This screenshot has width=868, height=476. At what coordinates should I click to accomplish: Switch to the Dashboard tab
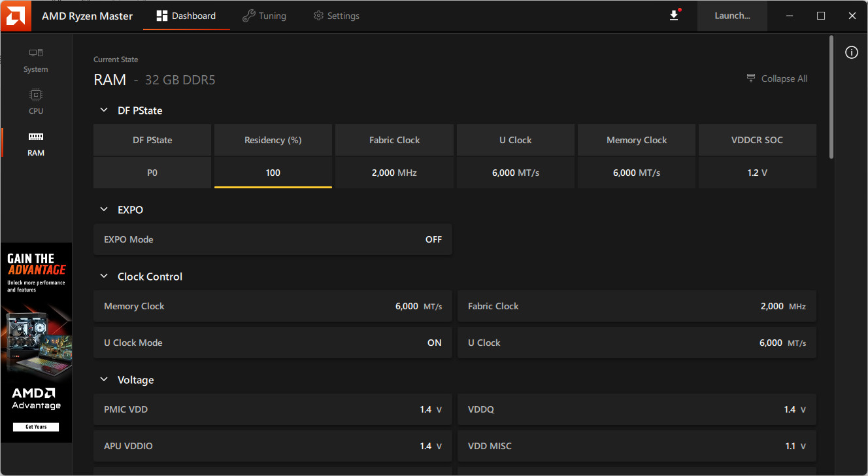pos(186,16)
